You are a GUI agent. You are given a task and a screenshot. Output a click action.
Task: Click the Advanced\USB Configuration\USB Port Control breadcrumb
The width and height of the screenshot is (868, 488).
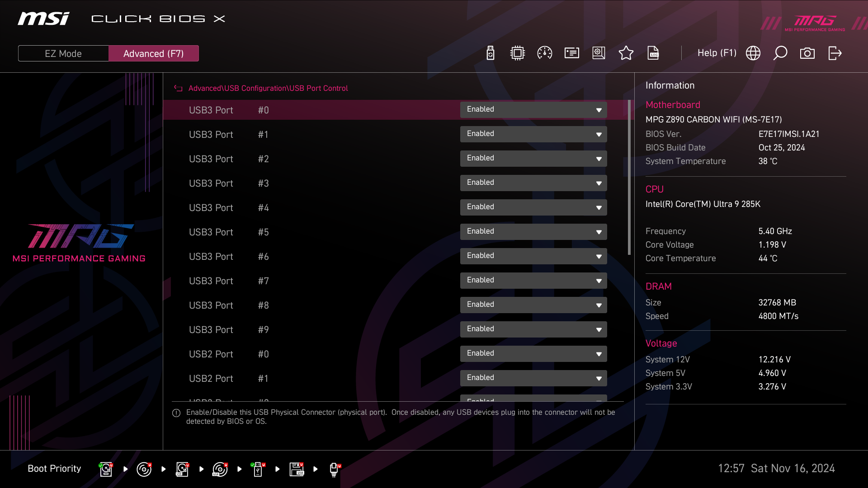coord(268,89)
